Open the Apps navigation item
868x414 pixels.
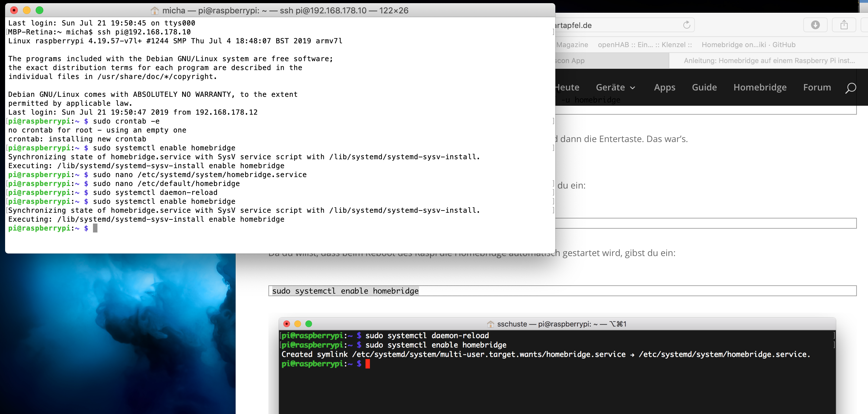click(665, 87)
